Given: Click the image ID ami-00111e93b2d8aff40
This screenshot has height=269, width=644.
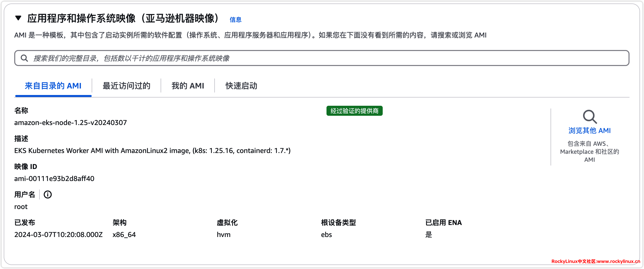Looking at the screenshot, I should tap(54, 179).
